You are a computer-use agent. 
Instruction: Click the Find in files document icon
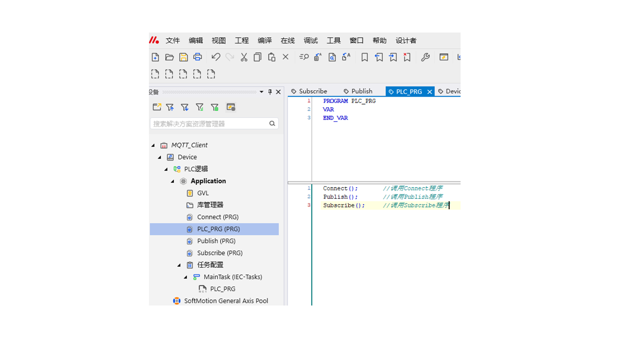(332, 57)
